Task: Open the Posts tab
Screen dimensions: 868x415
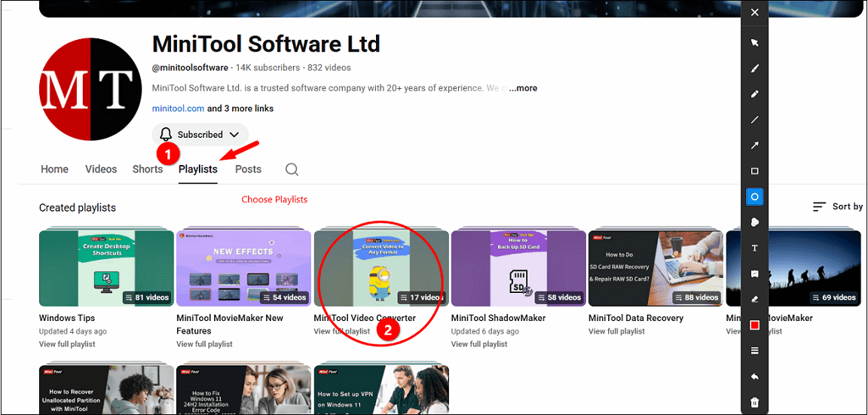Action: (248, 169)
